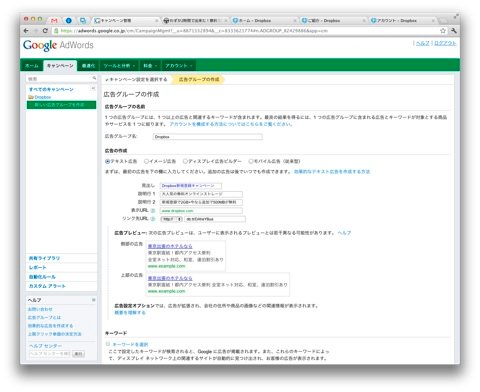Screen dimensions: 480x392
Task: Click the magnifier icon in sidebar search
Action: (94, 78)
